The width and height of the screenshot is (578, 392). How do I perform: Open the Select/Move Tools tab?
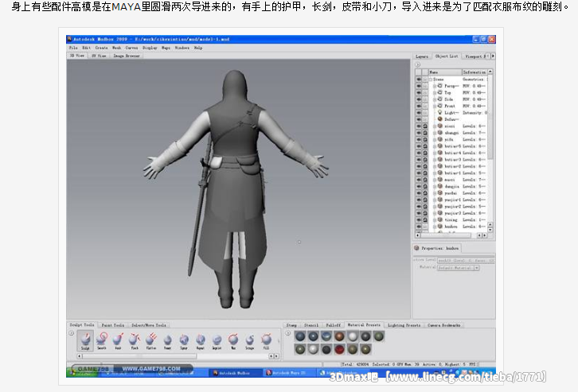[149, 325]
